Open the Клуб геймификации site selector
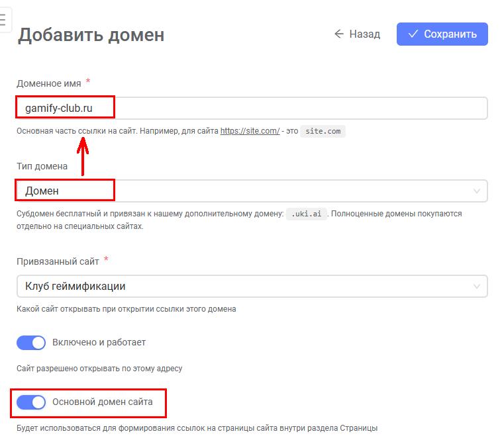This screenshot has height=448, width=504. pos(252,287)
